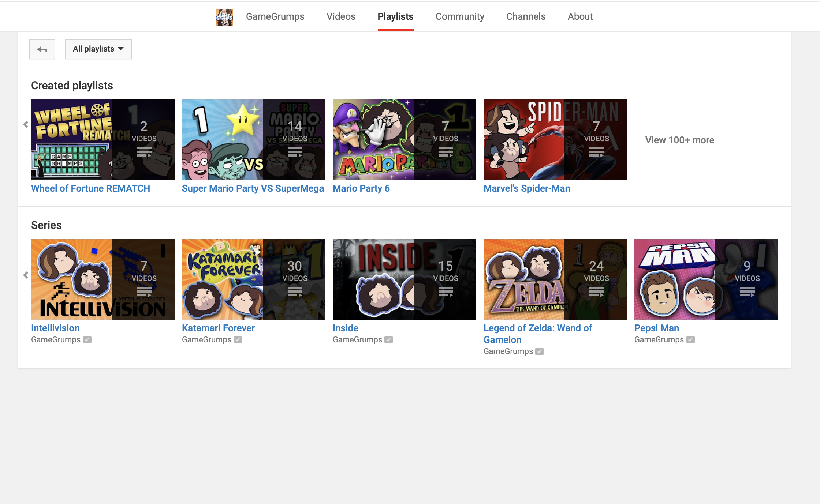820x504 pixels.
Task: Click left chevron of Created playlists row
Action: [26, 124]
